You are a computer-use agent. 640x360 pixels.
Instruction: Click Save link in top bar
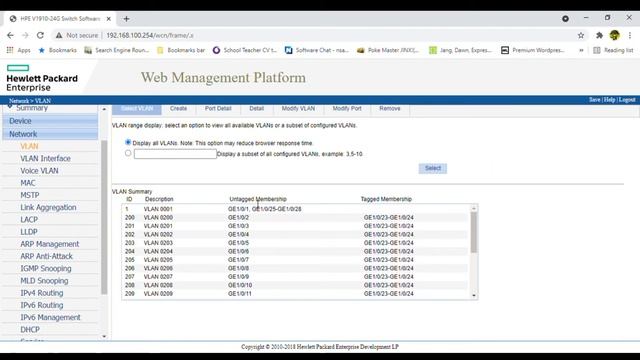point(594,100)
